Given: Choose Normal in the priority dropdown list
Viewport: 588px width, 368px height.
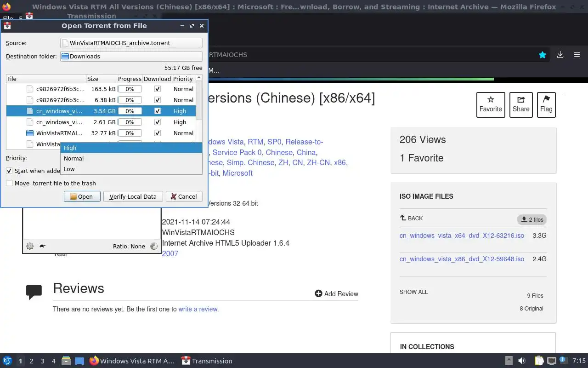Looking at the screenshot, I should 131,158.
